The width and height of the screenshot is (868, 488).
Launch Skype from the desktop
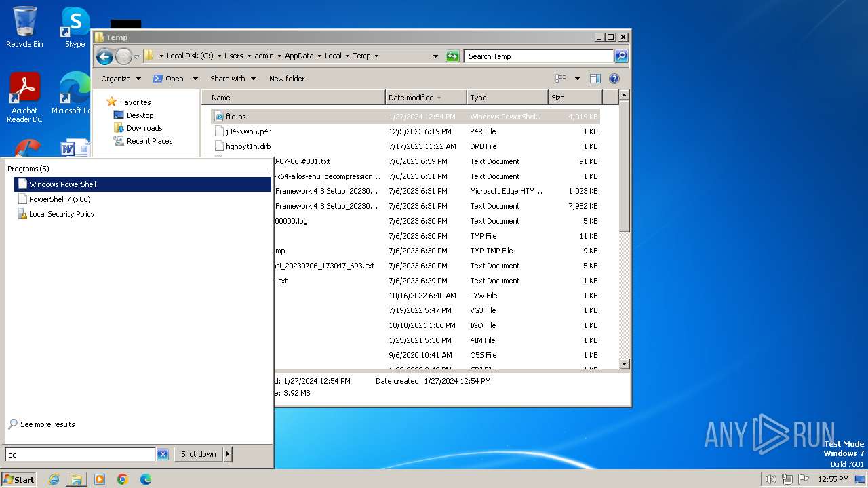click(x=75, y=27)
